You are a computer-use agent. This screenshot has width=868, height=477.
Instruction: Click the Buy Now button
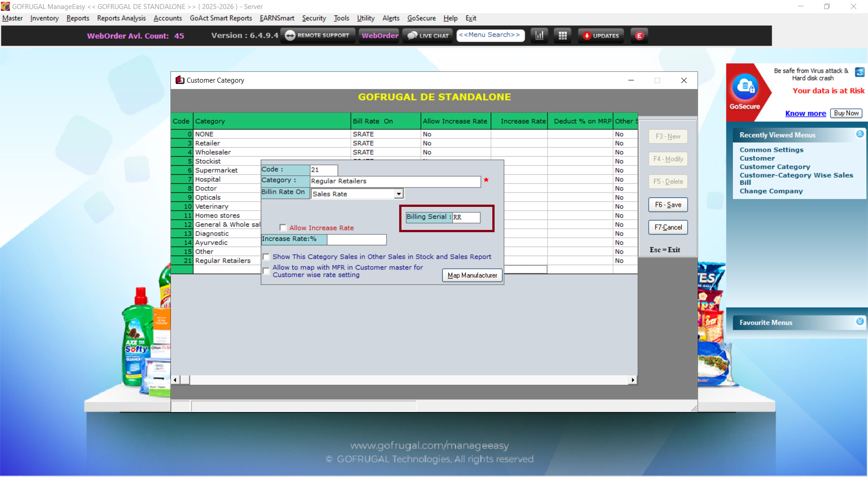click(846, 113)
